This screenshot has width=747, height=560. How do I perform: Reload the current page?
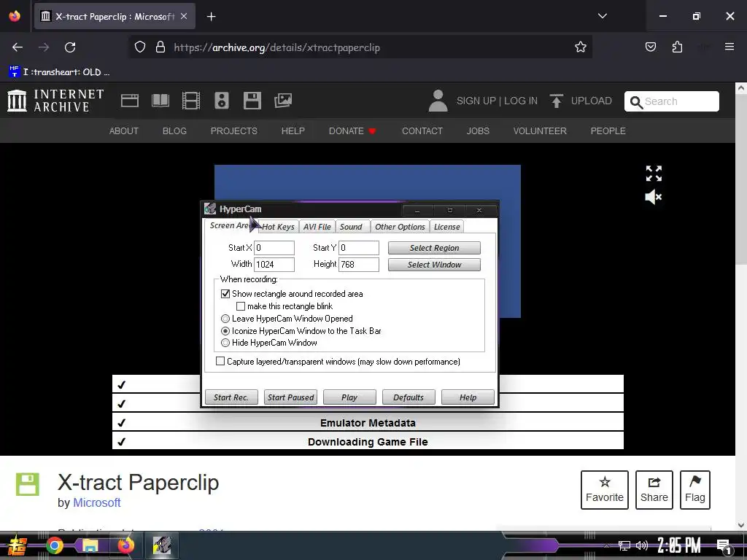pyautogui.click(x=70, y=47)
